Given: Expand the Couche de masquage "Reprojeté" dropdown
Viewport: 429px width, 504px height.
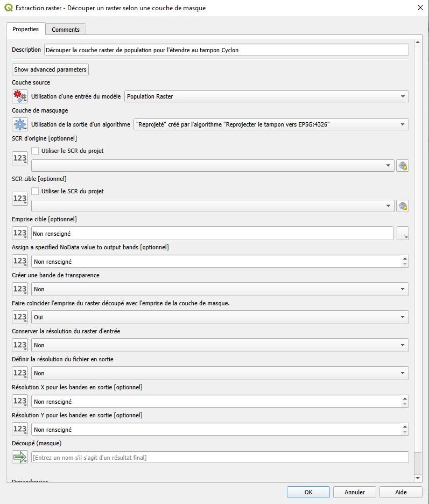Looking at the screenshot, I should pyautogui.click(x=271, y=125).
